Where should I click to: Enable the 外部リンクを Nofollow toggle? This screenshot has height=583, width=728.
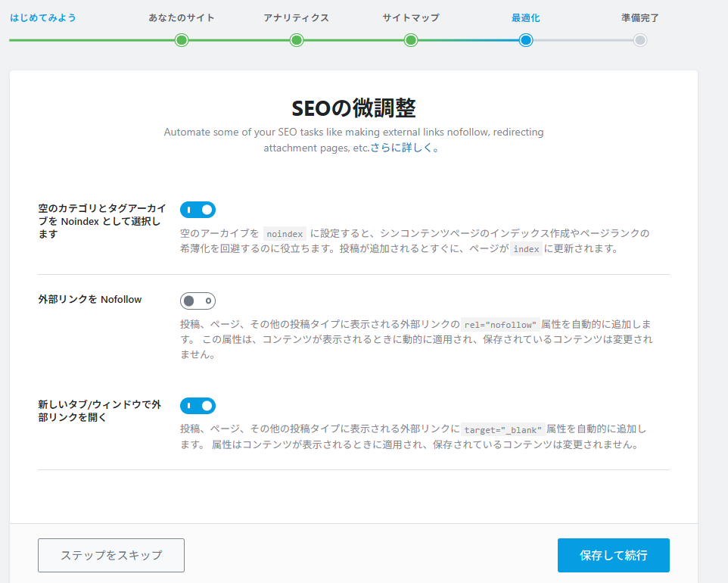pyautogui.click(x=198, y=301)
